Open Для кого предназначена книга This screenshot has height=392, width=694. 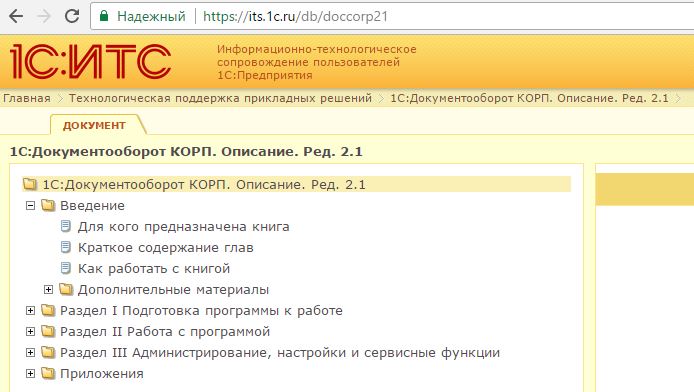(x=184, y=227)
